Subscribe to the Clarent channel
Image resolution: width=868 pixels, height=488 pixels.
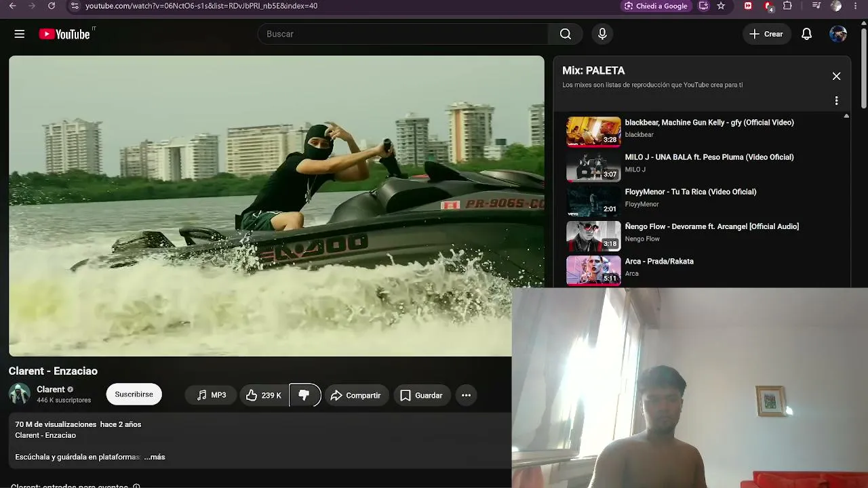click(x=134, y=394)
